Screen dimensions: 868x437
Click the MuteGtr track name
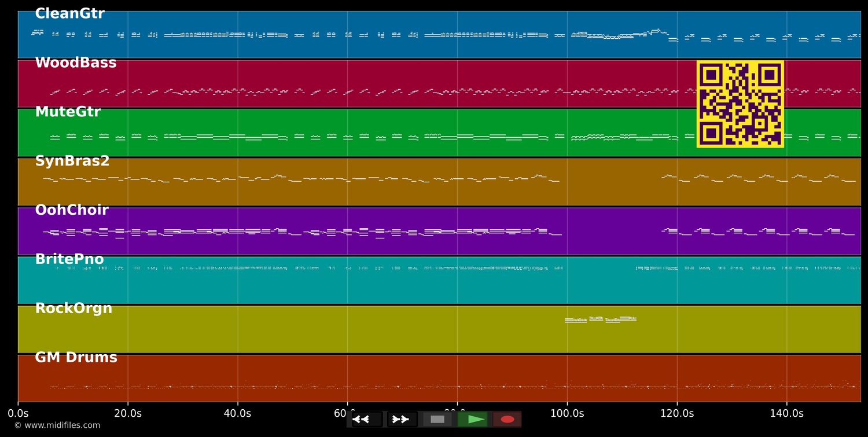click(68, 112)
